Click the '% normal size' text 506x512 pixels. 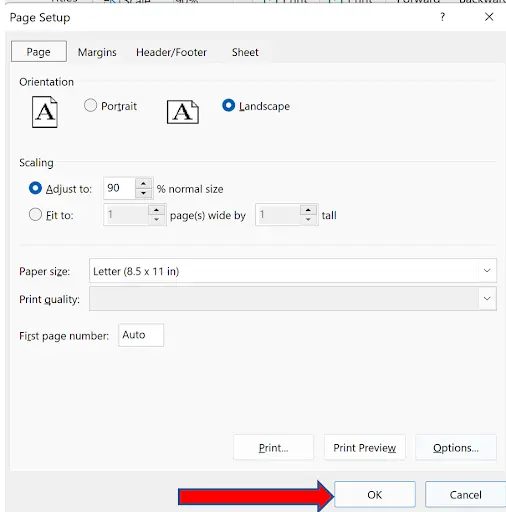point(190,189)
